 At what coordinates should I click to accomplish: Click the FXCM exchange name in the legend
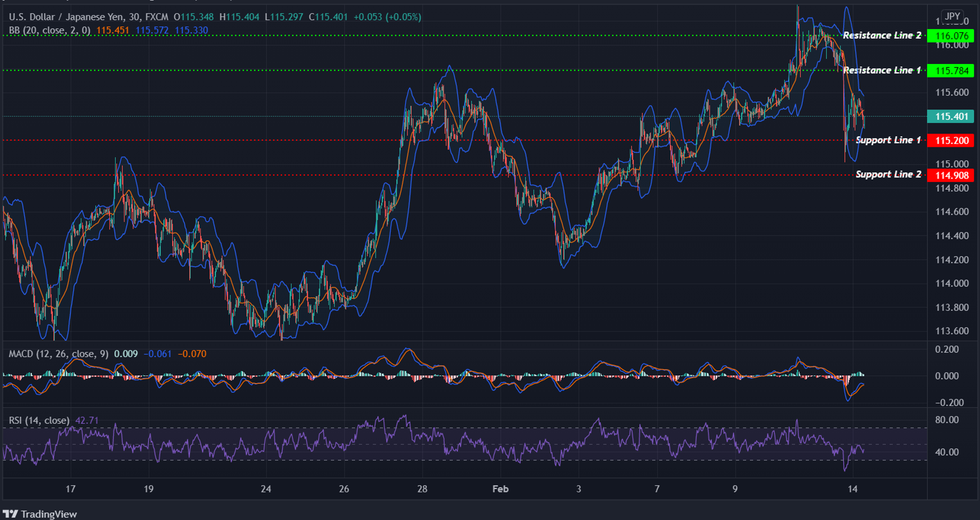tap(157, 17)
